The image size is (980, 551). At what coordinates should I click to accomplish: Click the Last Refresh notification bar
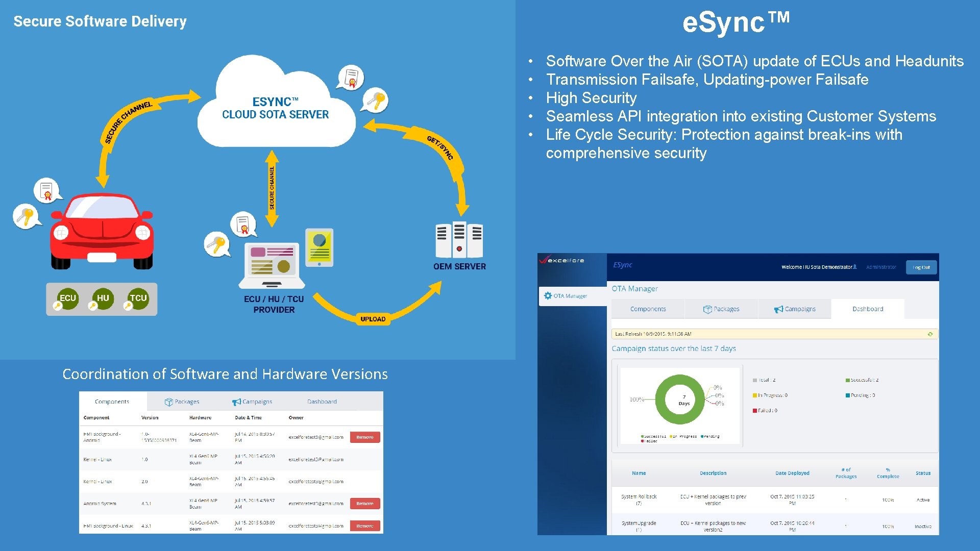tap(775, 334)
